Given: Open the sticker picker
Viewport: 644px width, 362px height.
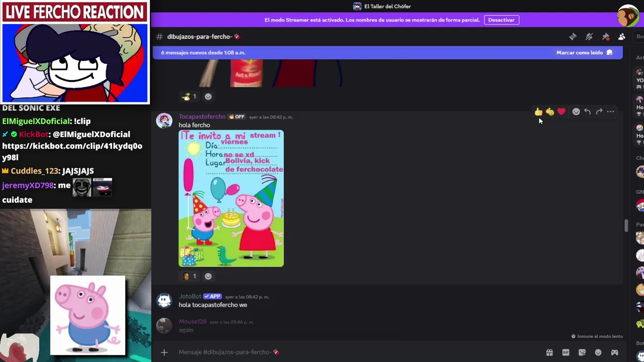Looking at the screenshot, I should pos(582,352).
